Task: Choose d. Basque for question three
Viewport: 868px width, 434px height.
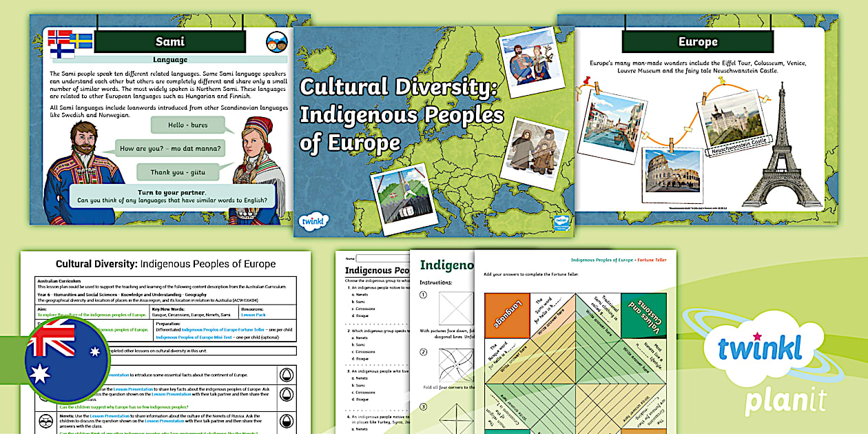Action: [x=360, y=399]
